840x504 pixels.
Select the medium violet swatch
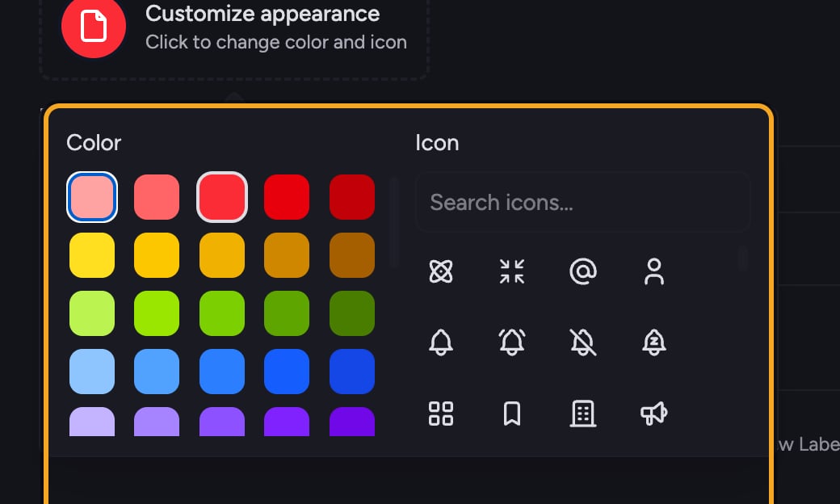(222, 422)
